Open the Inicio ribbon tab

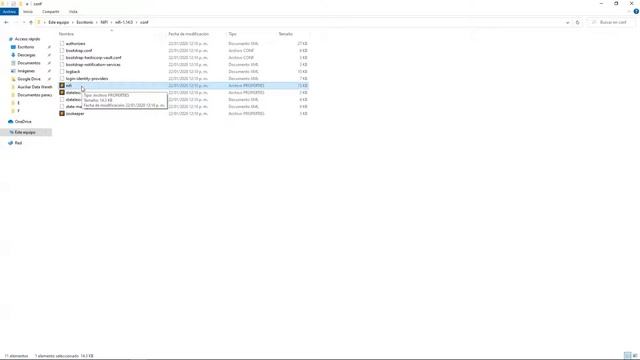click(x=28, y=12)
